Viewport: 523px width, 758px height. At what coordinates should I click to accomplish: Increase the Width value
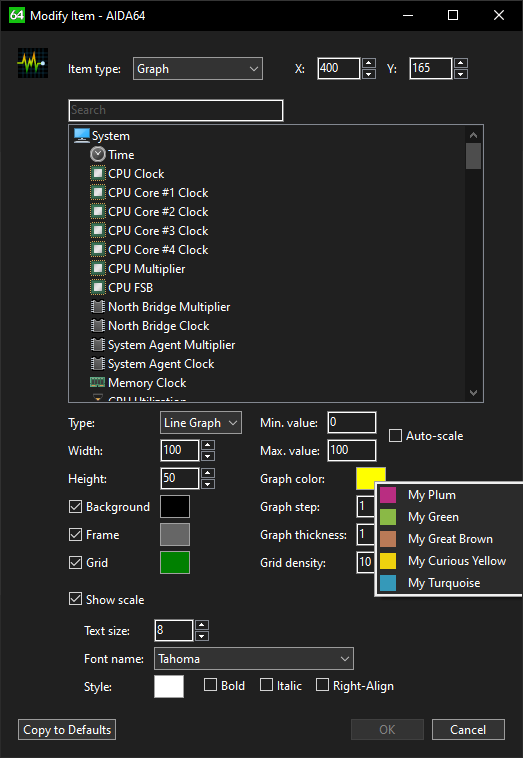click(208, 445)
